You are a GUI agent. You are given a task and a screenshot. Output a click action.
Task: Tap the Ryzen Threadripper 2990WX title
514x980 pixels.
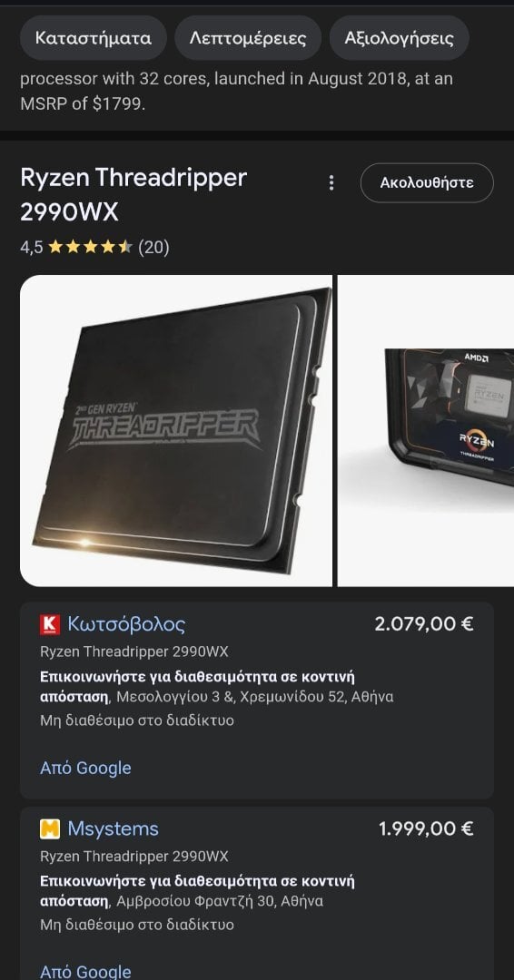click(133, 195)
